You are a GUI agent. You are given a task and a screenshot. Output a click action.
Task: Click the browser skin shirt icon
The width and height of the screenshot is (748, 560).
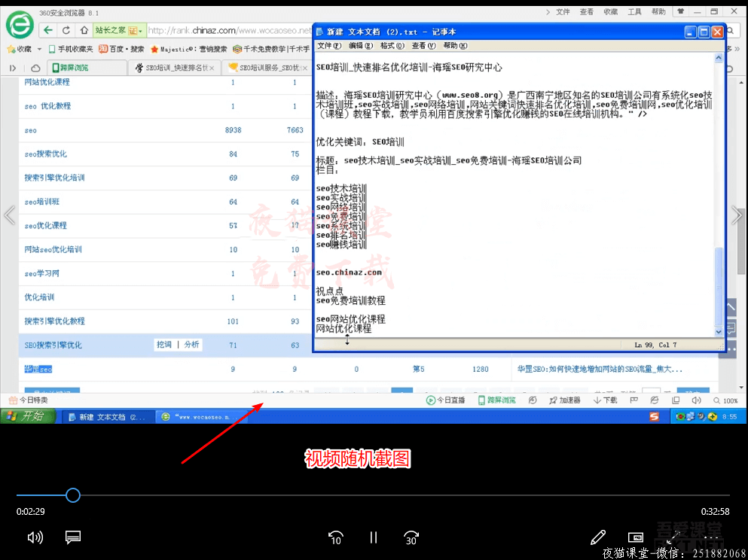coord(681,11)
